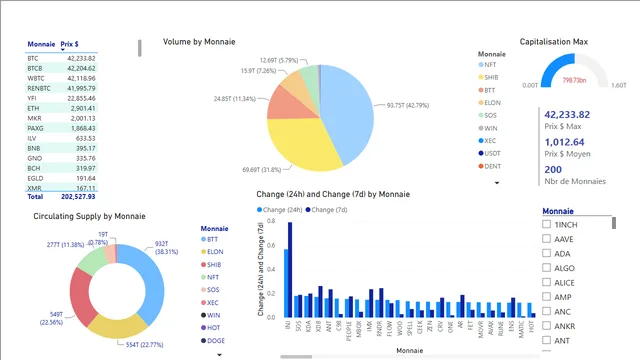The image size is (640, 360).
Task: Click the Total 202,527.93 table row
Action: (61, 197)
